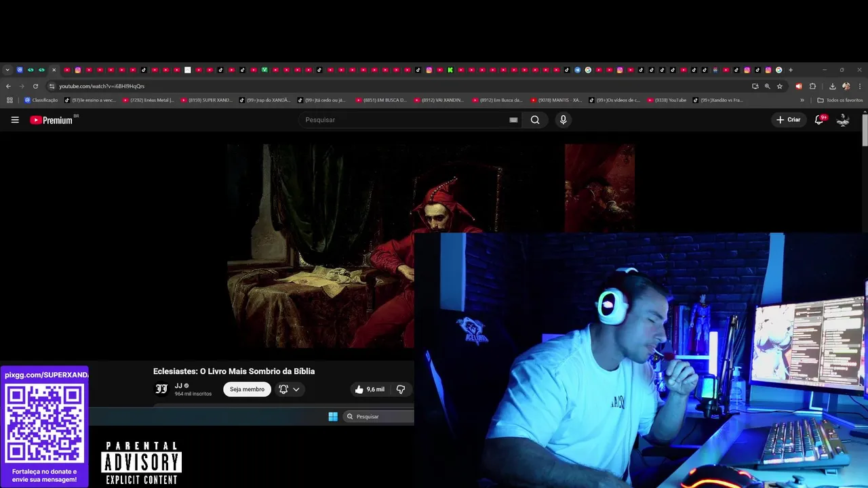This screenshot has height=488, width=868.
Task: Show more bookmarks with the double chevron
Action: 802,100
